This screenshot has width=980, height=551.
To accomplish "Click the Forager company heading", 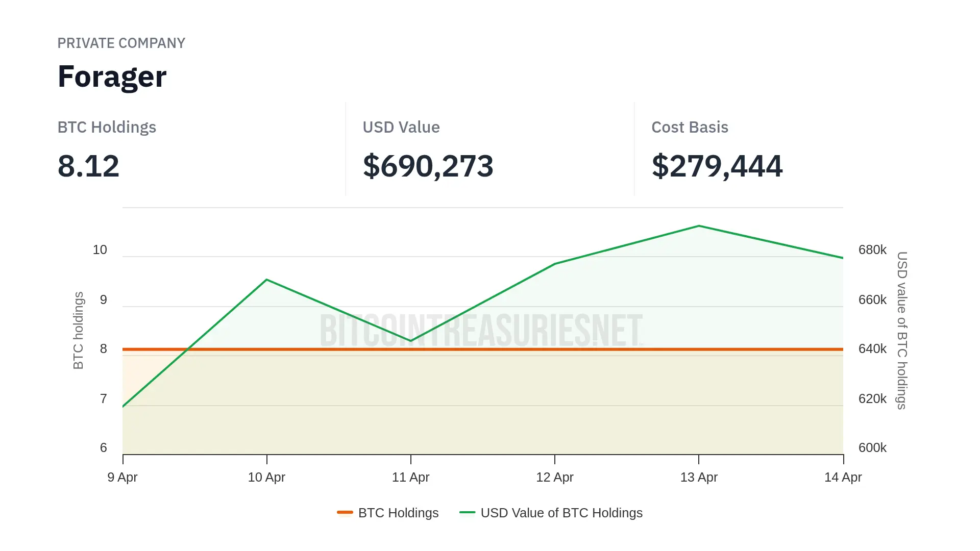I will tap(112, 77).
